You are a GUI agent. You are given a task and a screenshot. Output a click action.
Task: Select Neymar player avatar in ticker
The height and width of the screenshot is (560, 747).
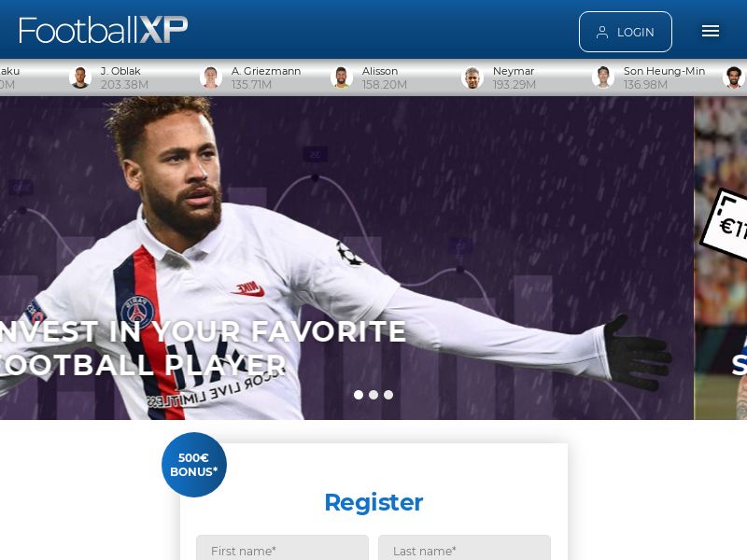[x=472, y=77]
